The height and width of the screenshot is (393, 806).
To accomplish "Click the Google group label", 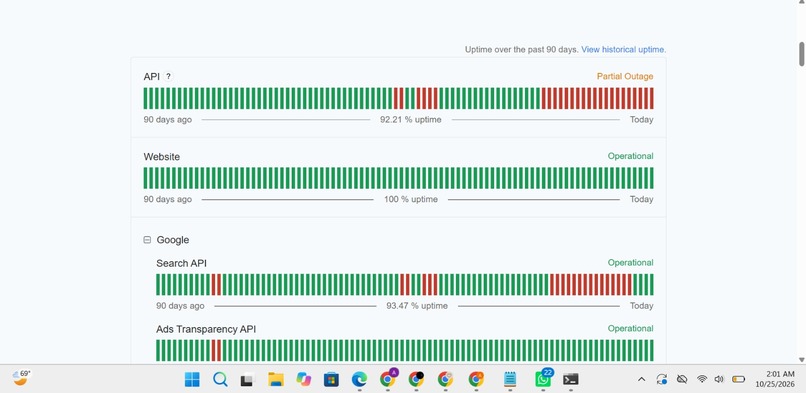I will 173,240.
